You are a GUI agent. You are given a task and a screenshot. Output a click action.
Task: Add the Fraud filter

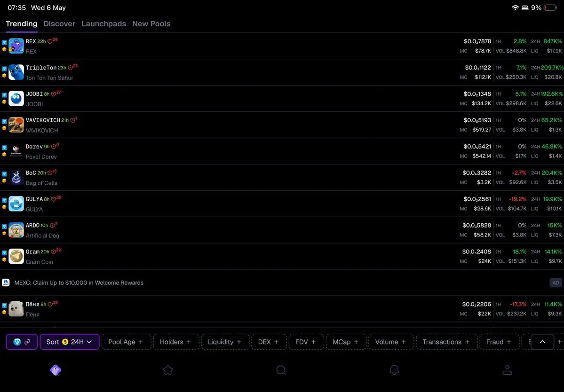[x=499, y=342]
